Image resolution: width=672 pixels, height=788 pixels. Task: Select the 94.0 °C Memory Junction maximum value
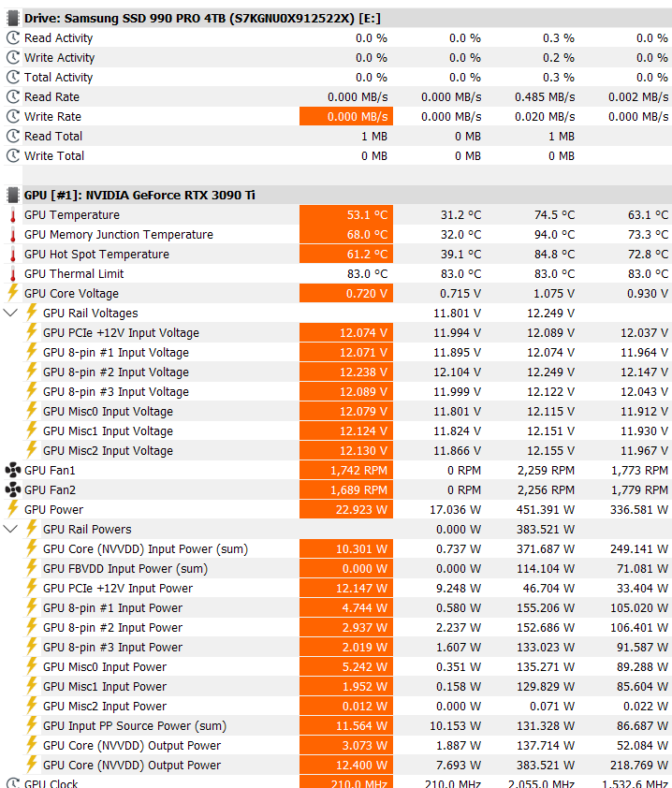pos(554,235)
